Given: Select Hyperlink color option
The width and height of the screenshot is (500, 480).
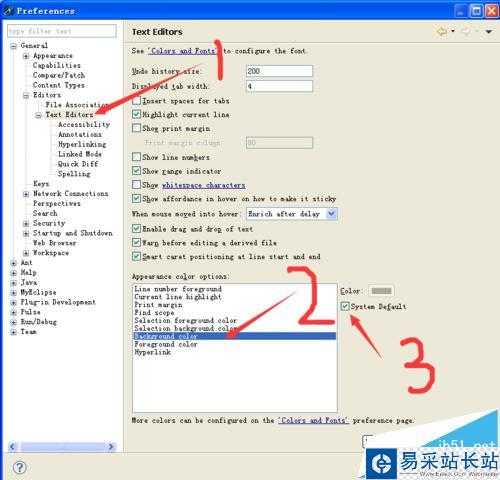Looking at the screenshot, I should (x=152, y=352).
